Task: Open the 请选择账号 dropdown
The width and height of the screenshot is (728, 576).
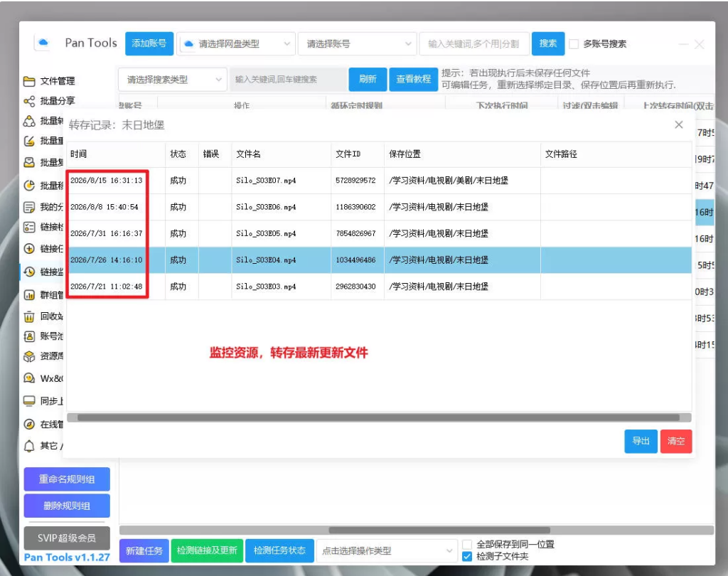Action: coord(357,43)
